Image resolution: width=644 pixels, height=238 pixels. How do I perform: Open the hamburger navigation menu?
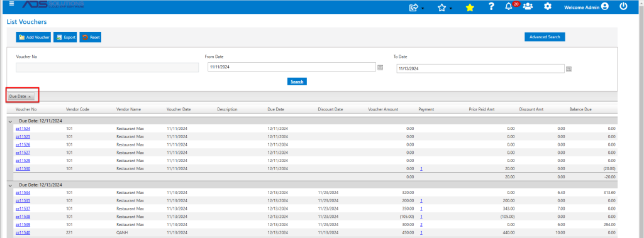pos(11,4)
